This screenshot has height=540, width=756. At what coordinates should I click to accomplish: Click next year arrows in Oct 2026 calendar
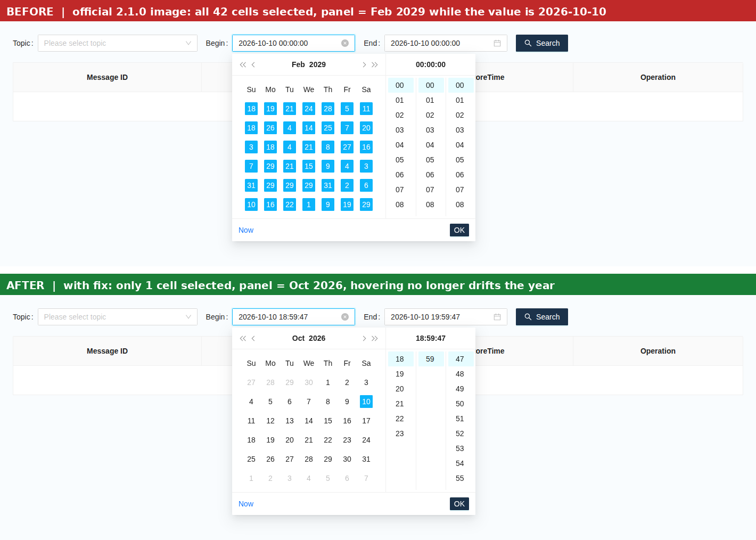tap(375, 338)
